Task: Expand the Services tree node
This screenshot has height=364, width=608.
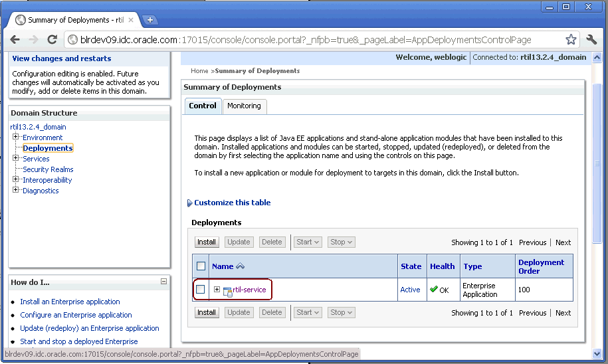Action: 15,158
